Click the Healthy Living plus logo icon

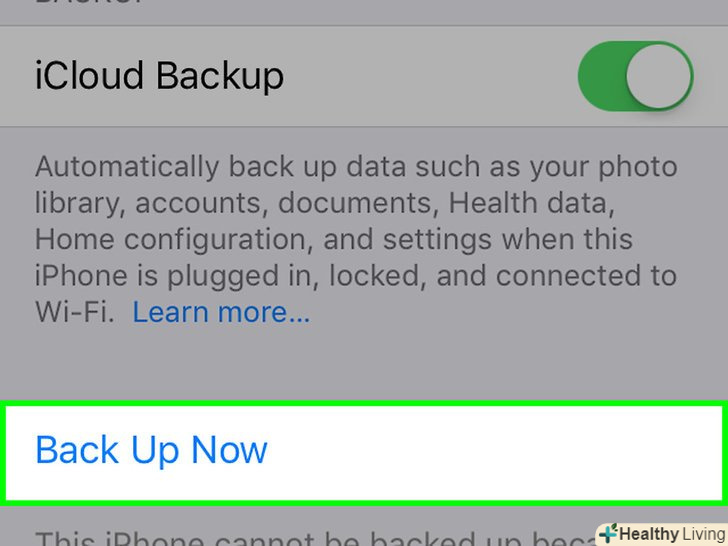608,533
